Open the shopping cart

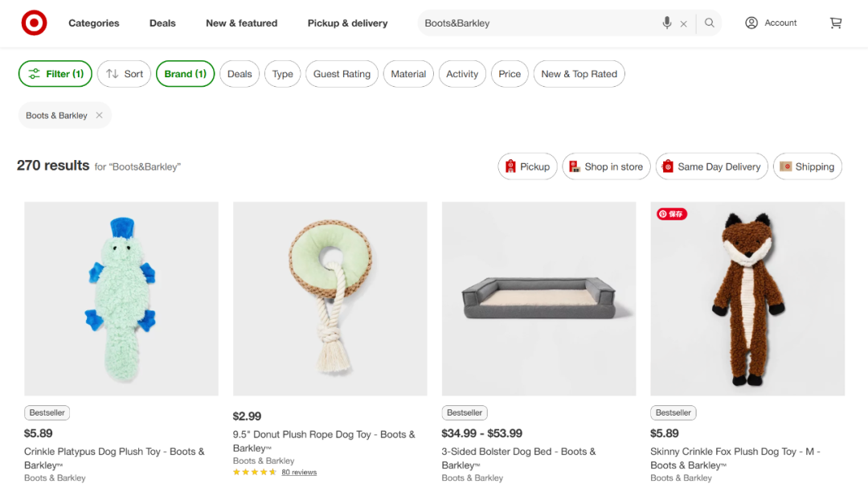click(836, 23)
